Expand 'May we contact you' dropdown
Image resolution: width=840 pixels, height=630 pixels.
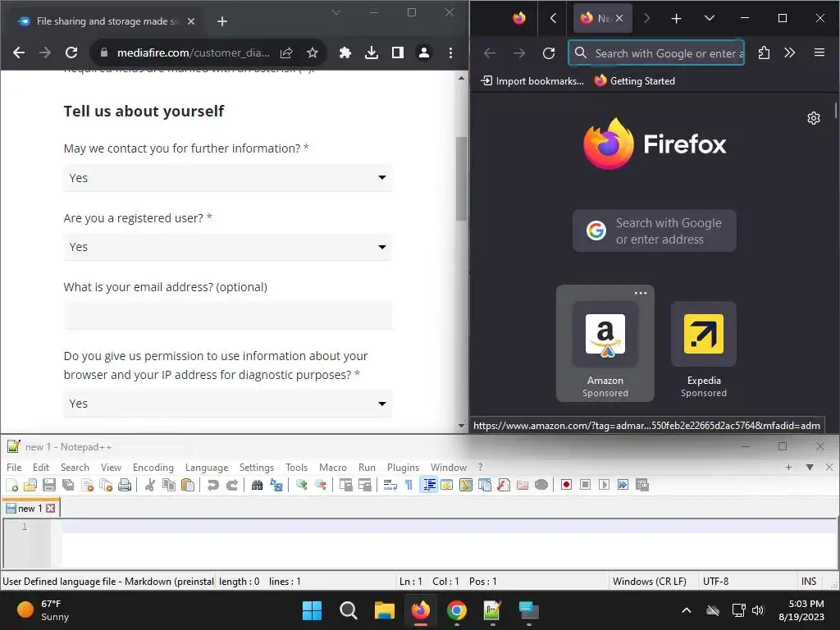tap(228, 177)
